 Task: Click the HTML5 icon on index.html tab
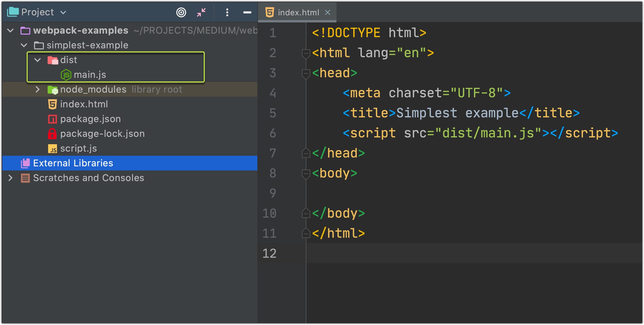coord(269,12)
